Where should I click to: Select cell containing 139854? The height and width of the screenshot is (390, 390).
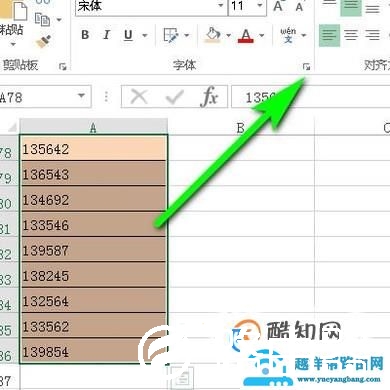coord(94,351)
